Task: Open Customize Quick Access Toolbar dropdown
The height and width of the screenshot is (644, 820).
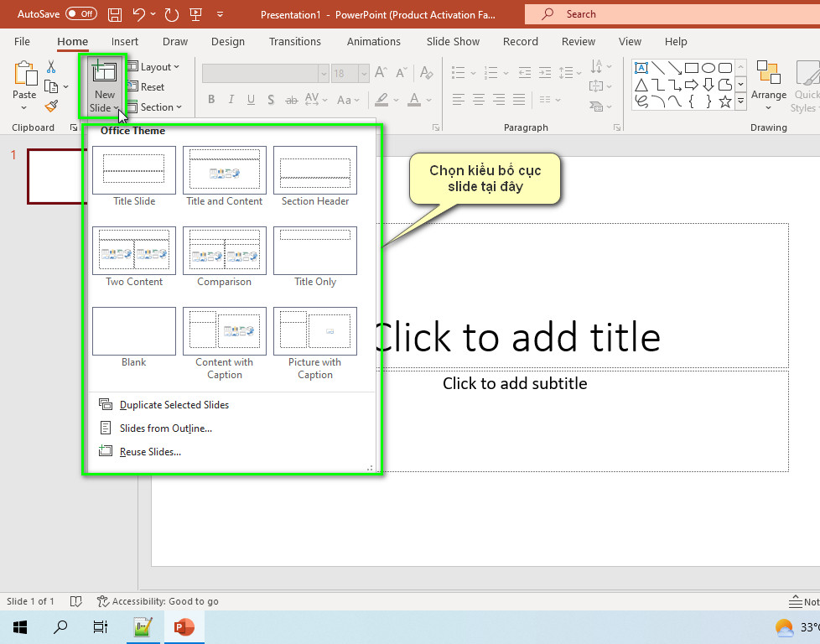Action: 221,14
